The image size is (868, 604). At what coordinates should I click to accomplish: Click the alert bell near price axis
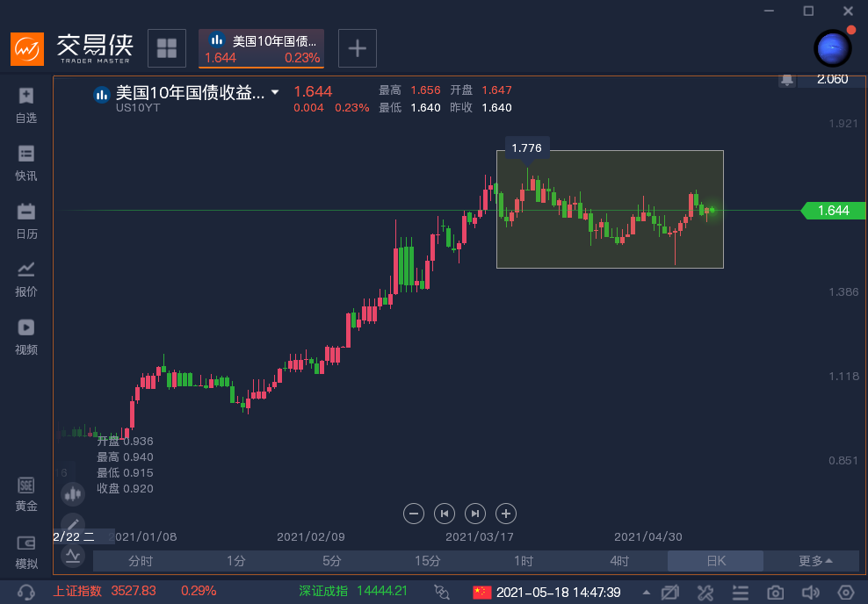pyautogui.click(x=787, y=80)
